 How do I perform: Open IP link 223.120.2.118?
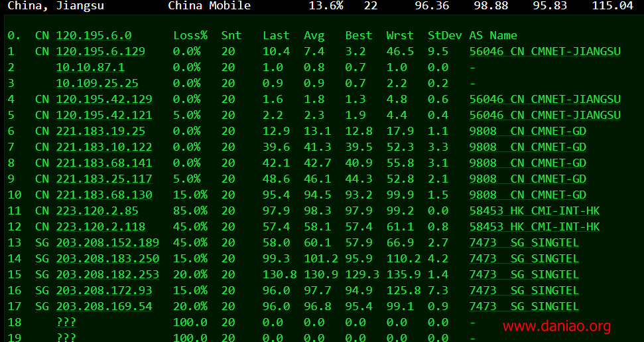pos(101,227)
